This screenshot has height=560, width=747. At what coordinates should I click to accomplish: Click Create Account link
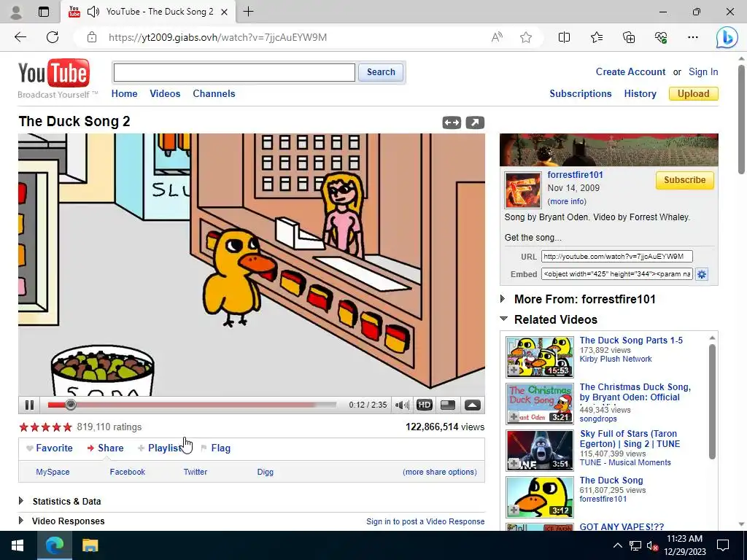coord(630,71)
